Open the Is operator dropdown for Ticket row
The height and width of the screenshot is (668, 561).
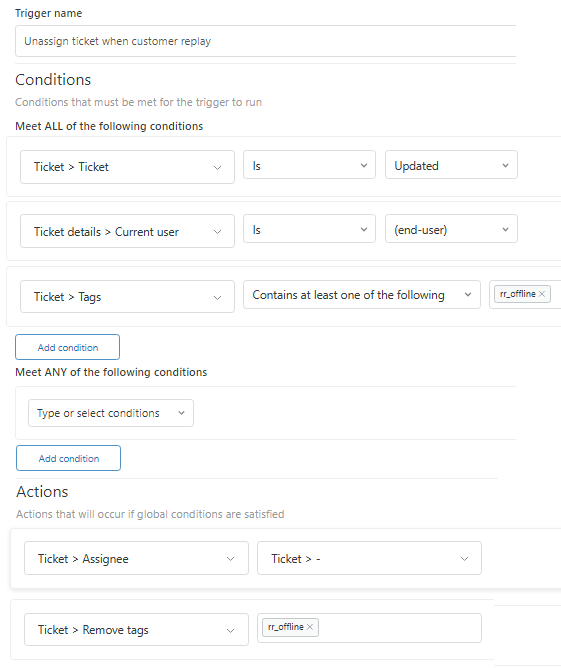click(309, 165)
